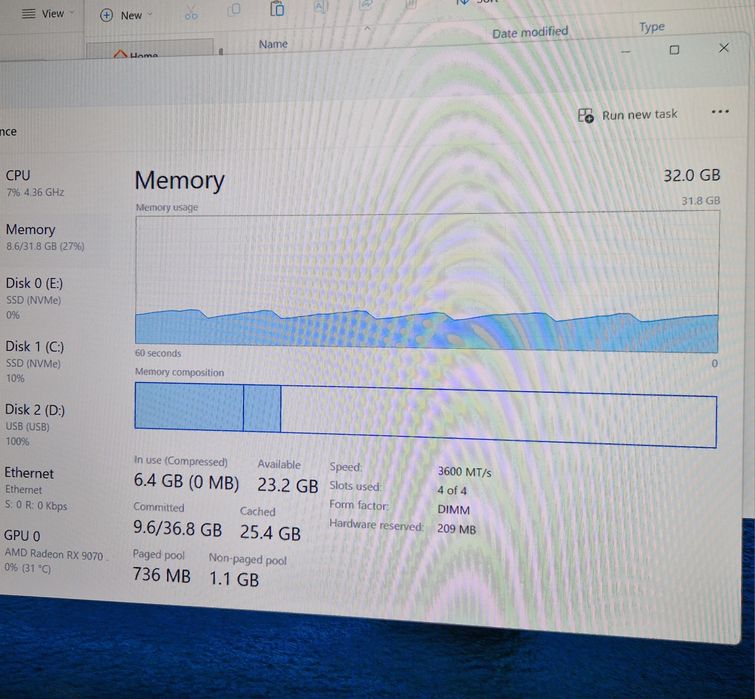Sort by the Type column header

coord(651,27)
